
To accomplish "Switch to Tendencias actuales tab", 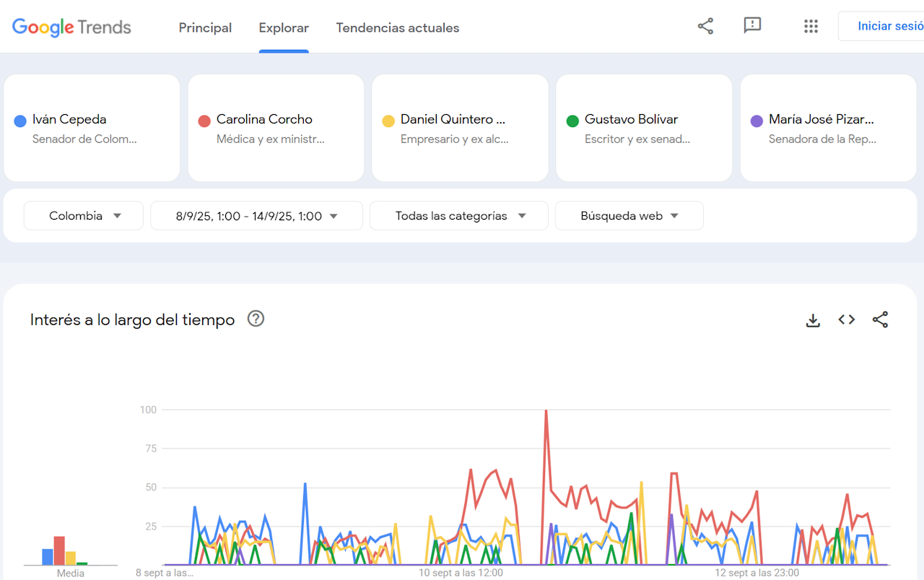I will (397, 27).
